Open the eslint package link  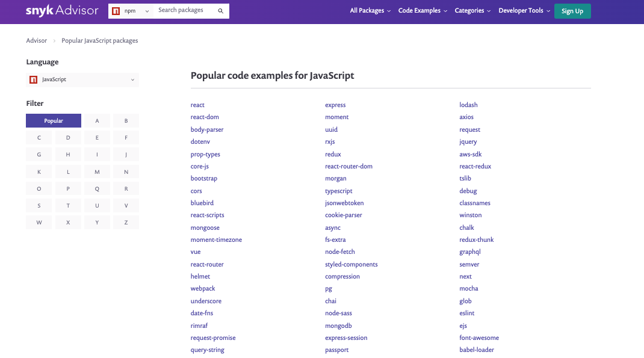pyautogui.click(x=466, y=313)
